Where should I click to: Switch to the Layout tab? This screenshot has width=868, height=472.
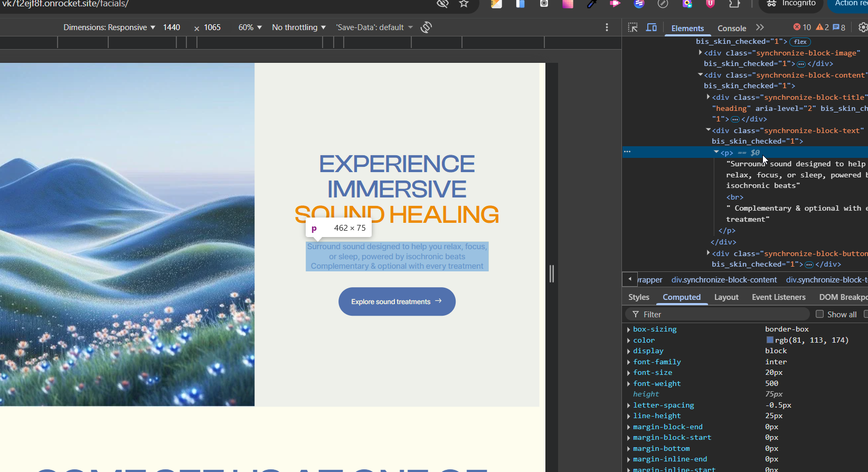click(726, 297)
